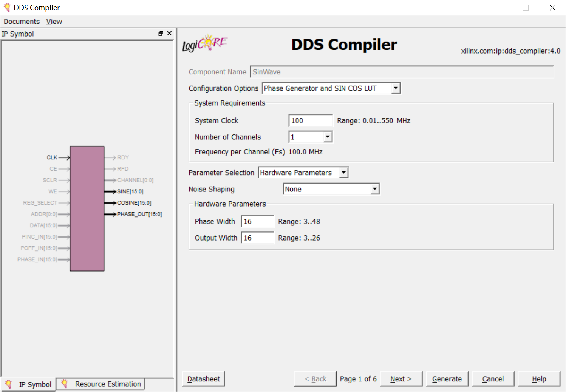Click the Range: 0.01..550 MHz text
This screenshot has height=392, width=566.
[x=374, y=120]
